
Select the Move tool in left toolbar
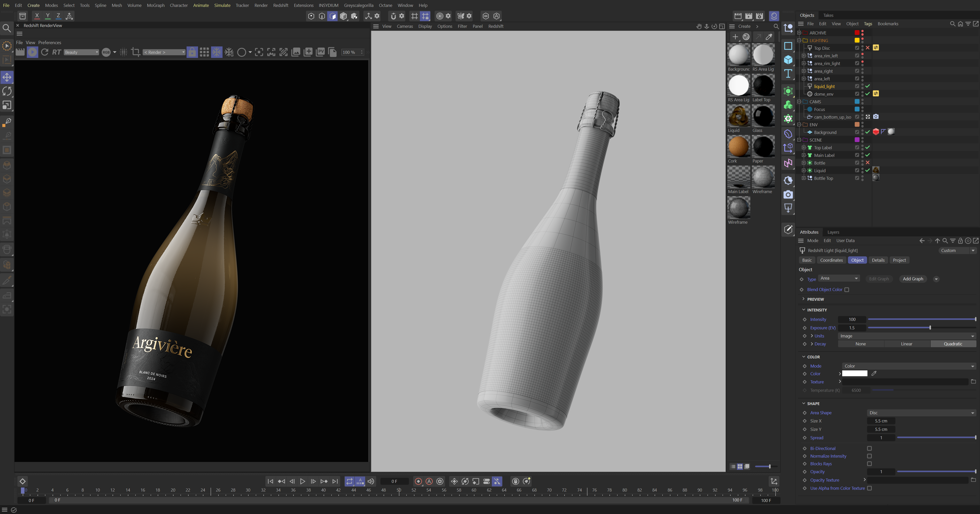click(7, 78)
